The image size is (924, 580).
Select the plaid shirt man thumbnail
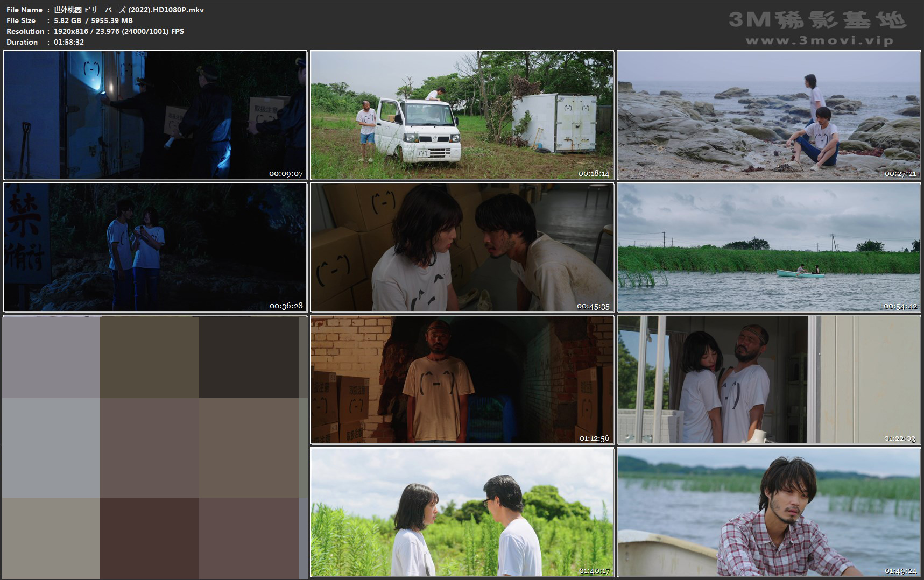[768, 512]
